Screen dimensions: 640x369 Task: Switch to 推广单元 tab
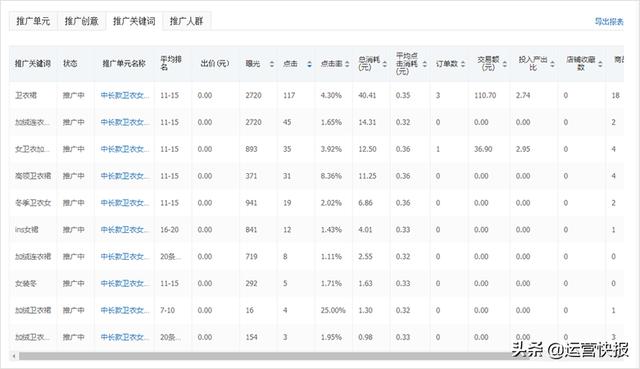[33, 21]
